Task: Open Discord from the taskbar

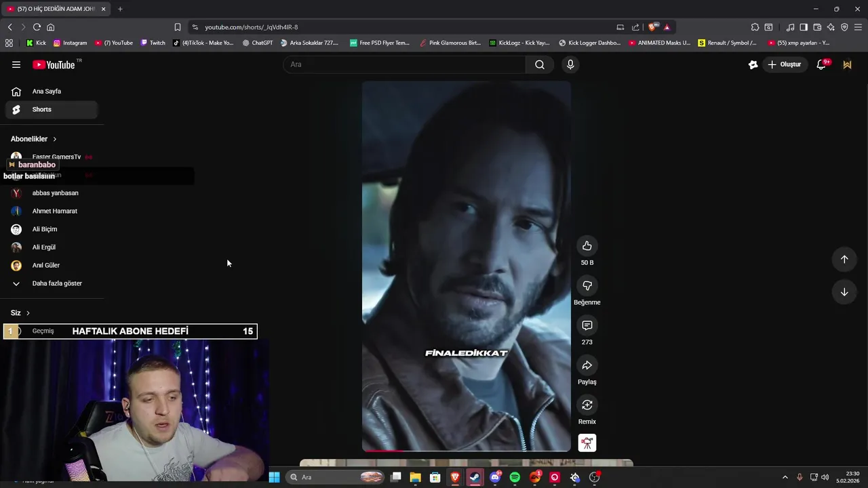Action: tap(495, 477)
